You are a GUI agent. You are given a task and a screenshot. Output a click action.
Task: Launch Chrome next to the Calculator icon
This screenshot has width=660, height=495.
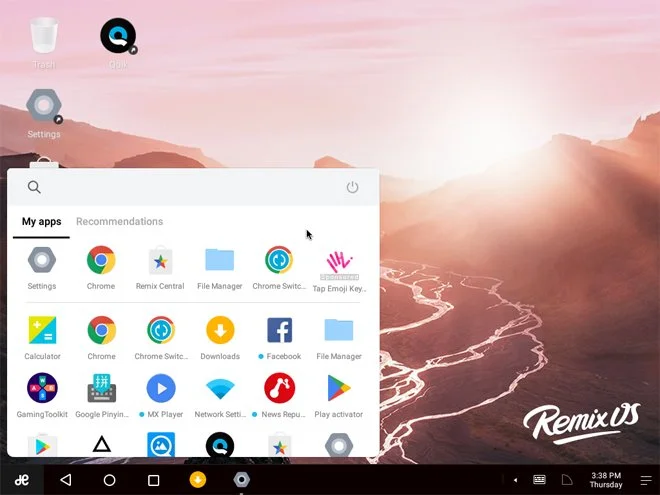pyautogui.click(x=101, y=338)
